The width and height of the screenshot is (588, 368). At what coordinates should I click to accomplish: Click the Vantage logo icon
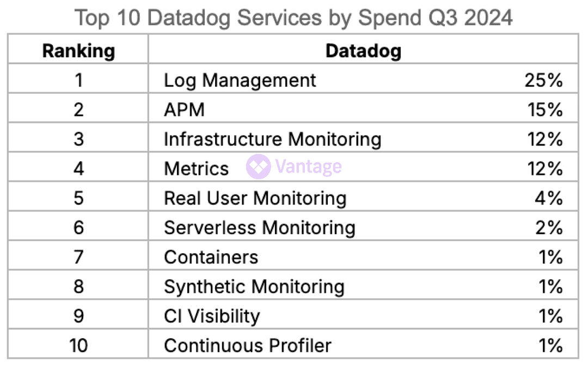tap(258, 167)
